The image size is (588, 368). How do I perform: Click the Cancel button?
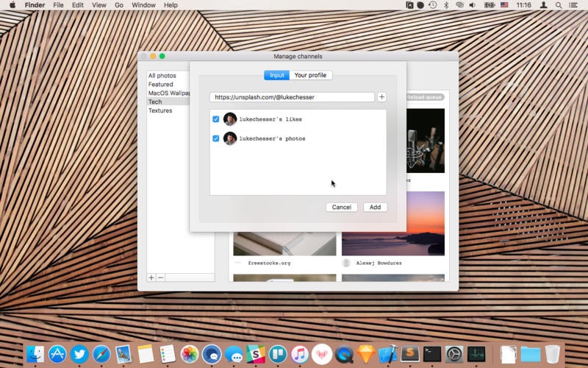click(x=342, y=208)
